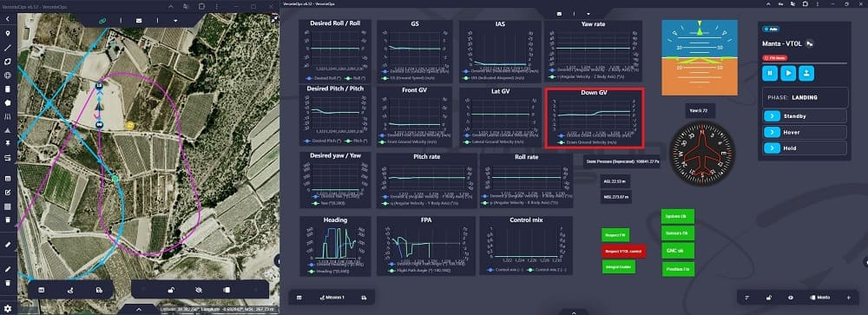Viewport: 868px width, 315px height.
Task: Open the dropdown arrow atop the gauges workspace
Action: (x=589, y=13)
